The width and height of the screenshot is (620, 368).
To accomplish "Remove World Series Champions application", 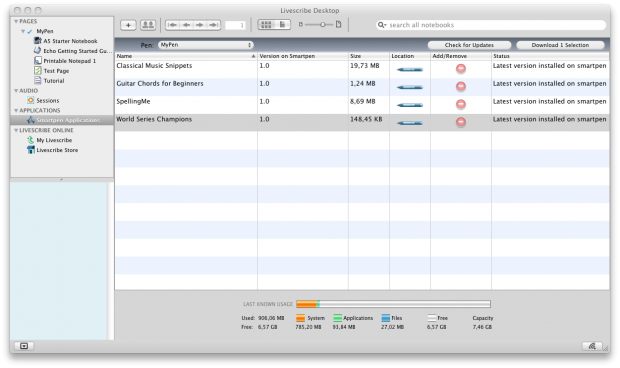I will coord(461,122).
